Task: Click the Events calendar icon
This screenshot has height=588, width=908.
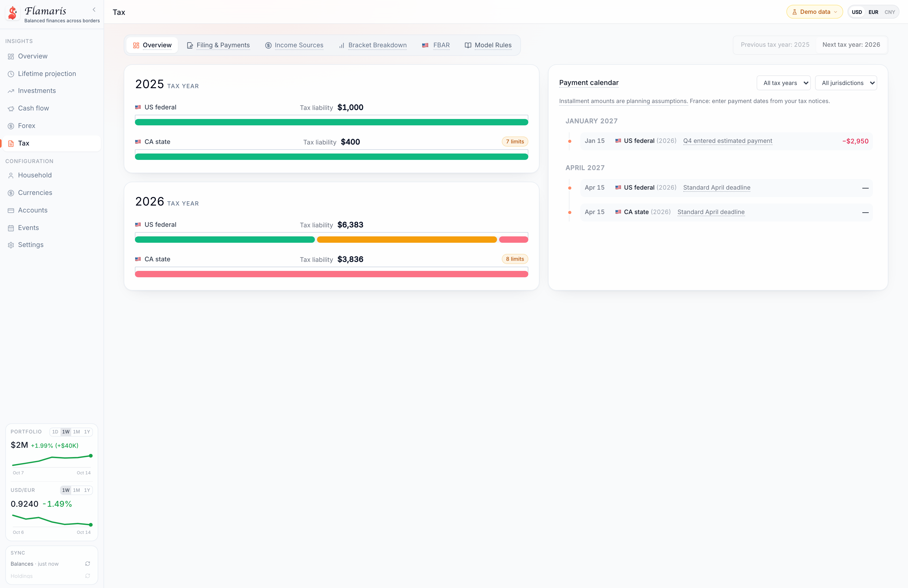Action: 11,228
